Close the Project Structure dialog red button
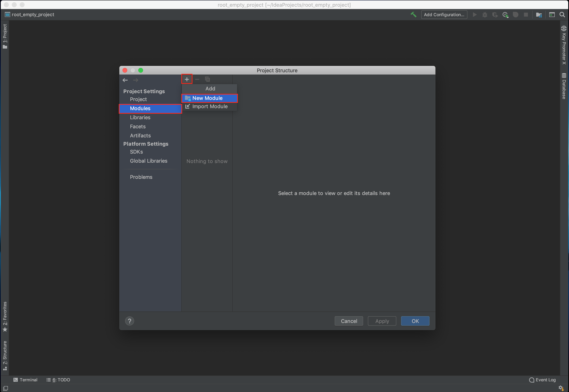Screen dimensions: 569x392 click(125, 70)
